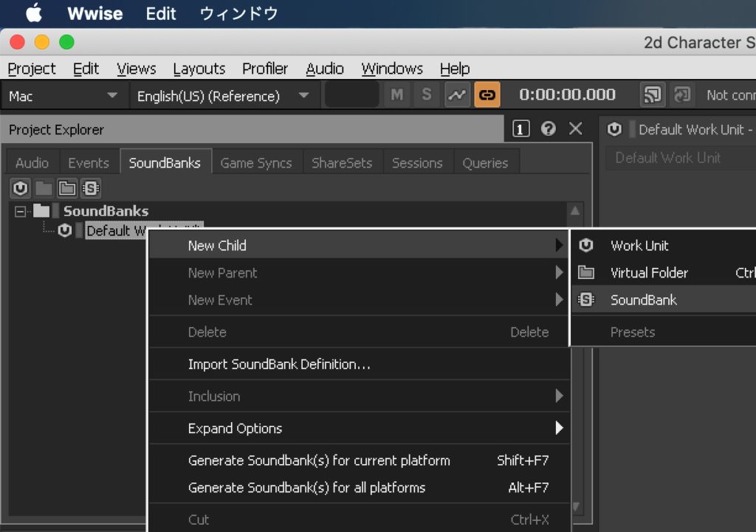Click the Default Work Unit name field

681,158
